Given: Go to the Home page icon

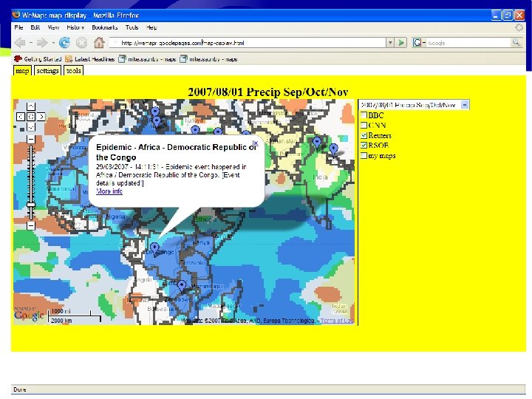Looking at the screenshot, I should tap(99, 42).
